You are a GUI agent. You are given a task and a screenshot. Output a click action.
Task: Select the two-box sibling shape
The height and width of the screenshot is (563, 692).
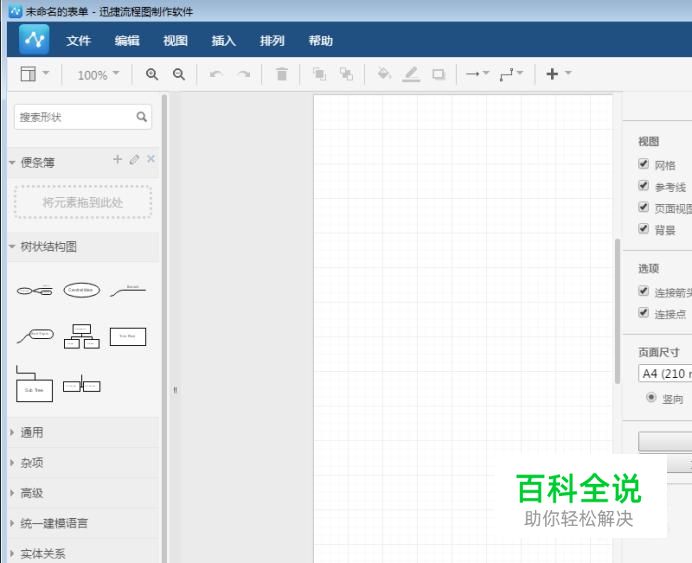point(82,385)
